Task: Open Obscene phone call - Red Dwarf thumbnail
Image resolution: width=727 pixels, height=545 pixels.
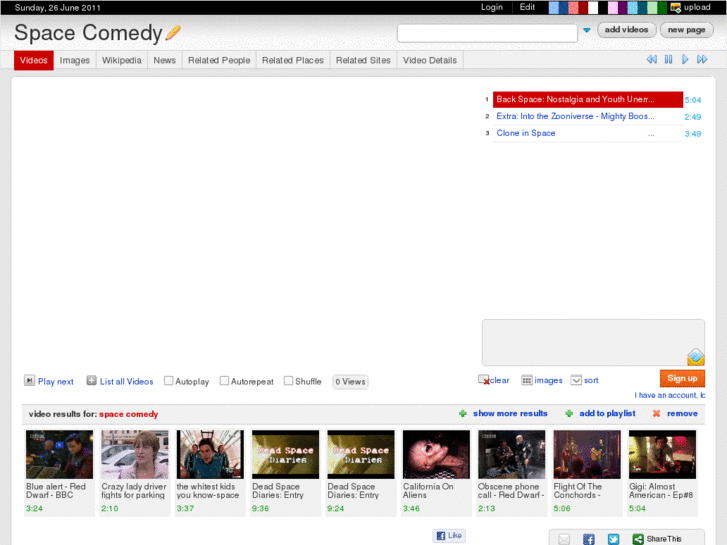Action: click(511, 454)
